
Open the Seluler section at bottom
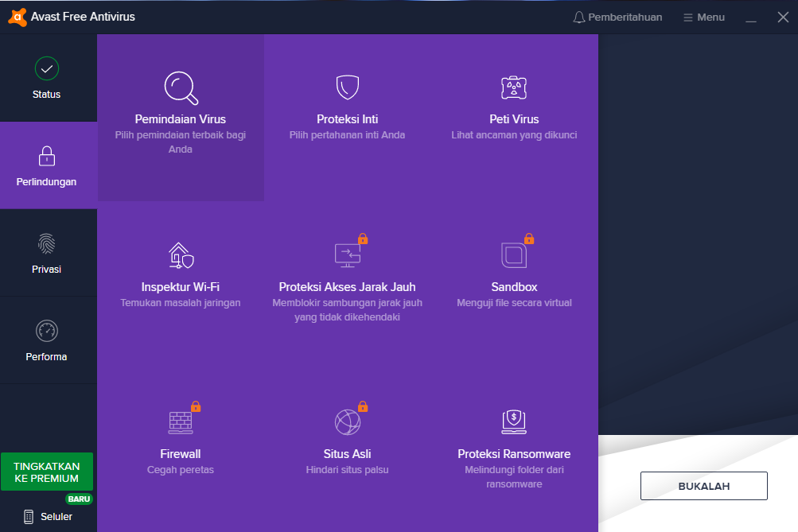(46, 516)
